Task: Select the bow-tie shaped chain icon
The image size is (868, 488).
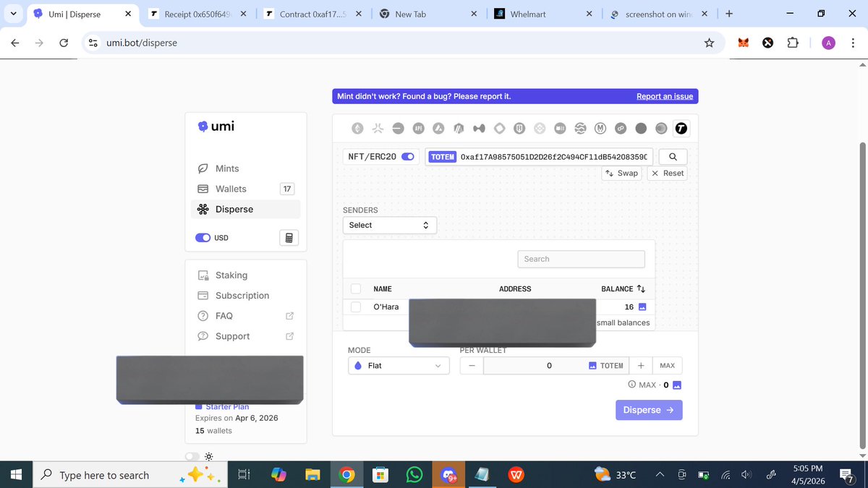Action: (479, 129)
